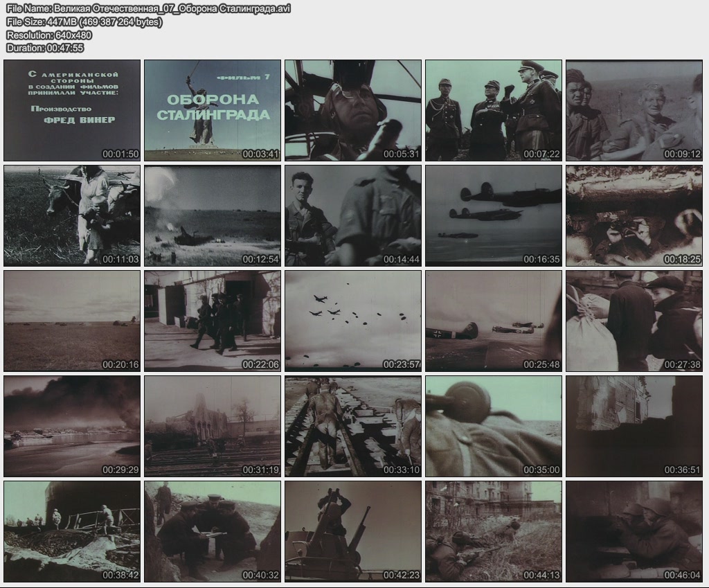The image size is (709, 588).
Task: Select the anti-aircraft gun thumbnail at 00:42:23
Action: coord(353,531)
